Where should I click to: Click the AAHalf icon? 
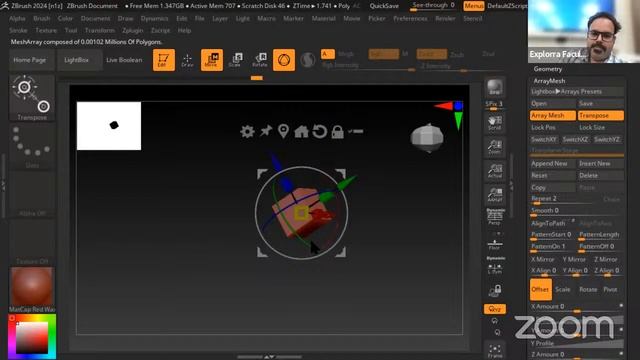point(495,195)
